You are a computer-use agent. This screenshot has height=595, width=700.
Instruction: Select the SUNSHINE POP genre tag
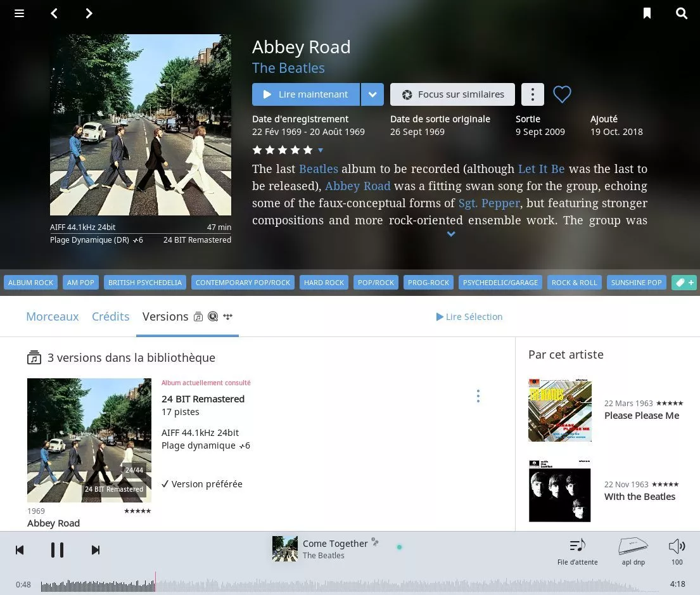pos(636,283)
